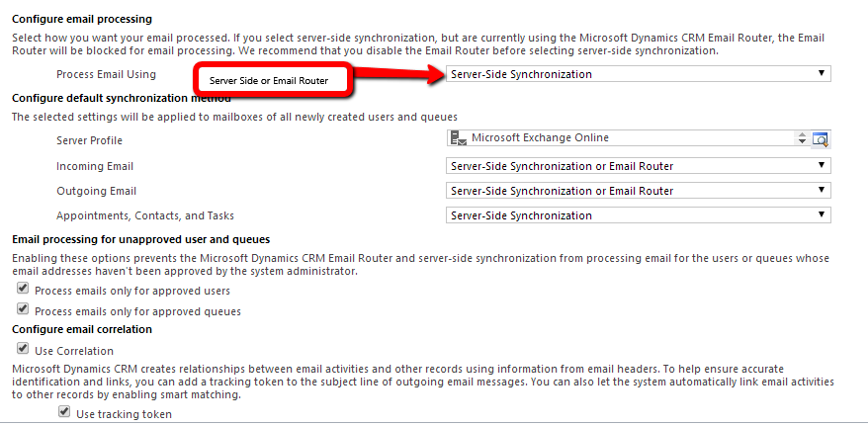The image size is (868, 426).
Task: Toggle the Use tracking token checkbox
Action: coord(65,414)
